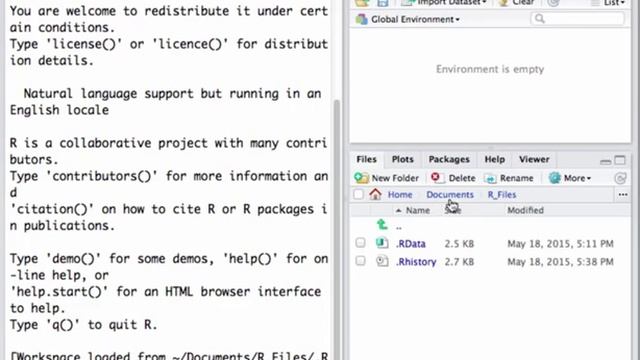640x360 pixels.
Task: Sort files by Name column
Action: [418, 210]
